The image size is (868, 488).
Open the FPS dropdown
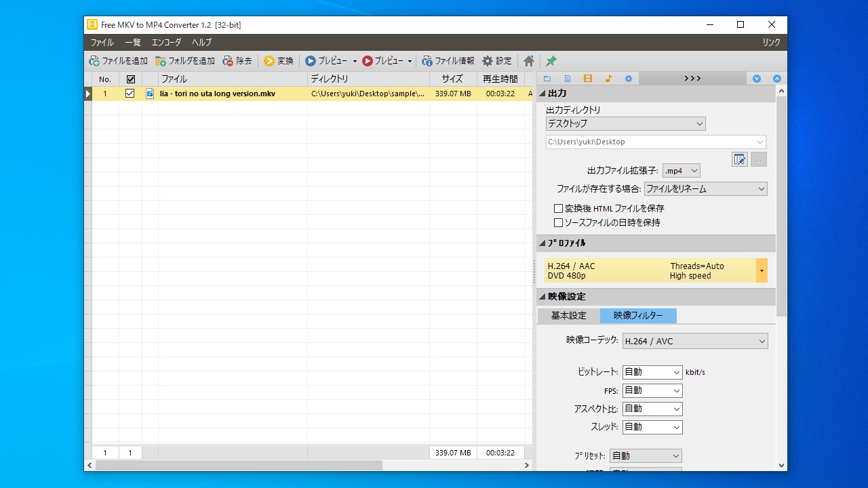(x=652, y=390)
